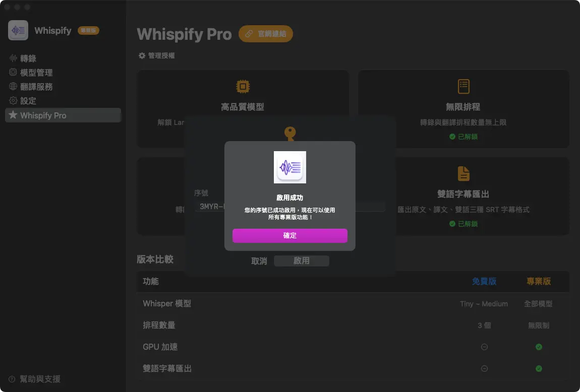Click the 雙語字幕匯出 document icon
580x392 pixels.
463,174
